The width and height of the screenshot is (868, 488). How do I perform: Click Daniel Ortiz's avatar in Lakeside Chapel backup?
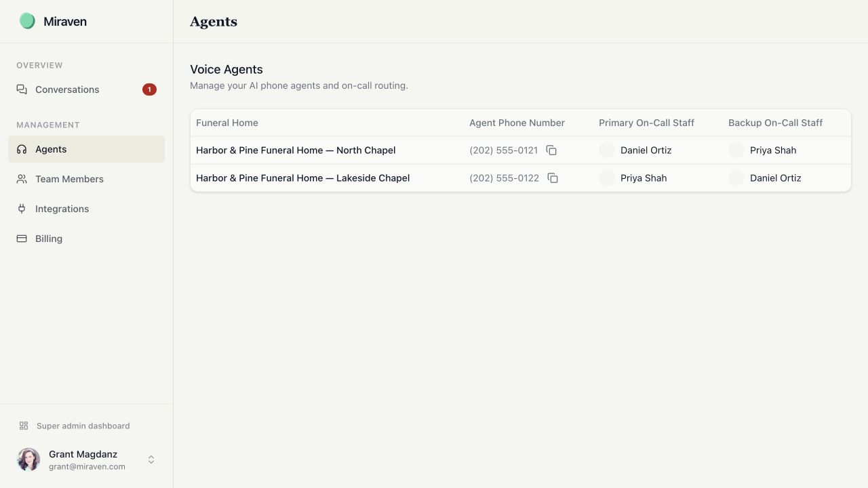point(736,178)
